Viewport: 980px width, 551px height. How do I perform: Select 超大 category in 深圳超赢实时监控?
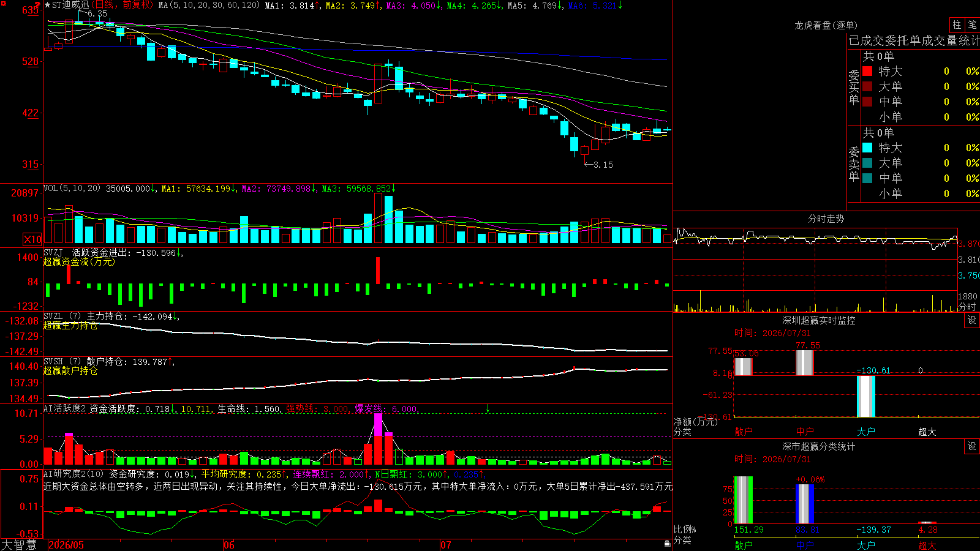tap(927, 432)
